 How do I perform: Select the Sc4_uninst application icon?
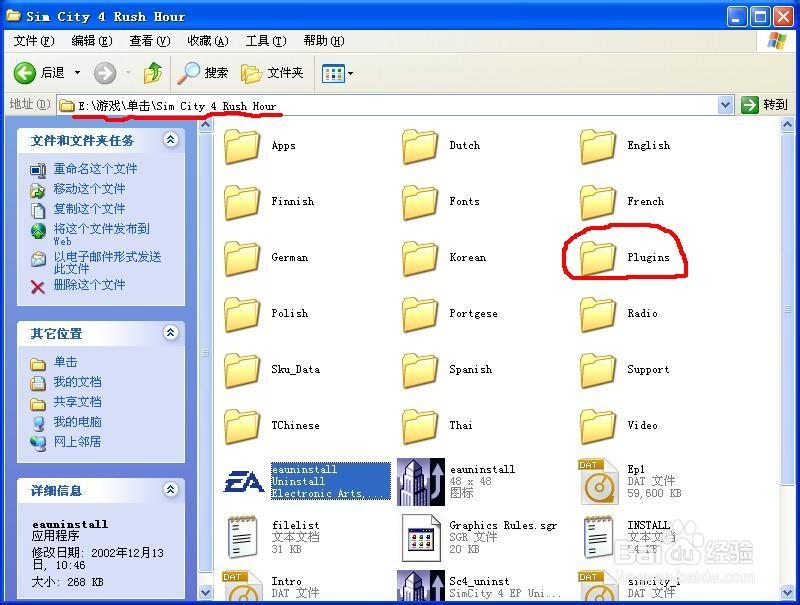[x=421, y=585]
